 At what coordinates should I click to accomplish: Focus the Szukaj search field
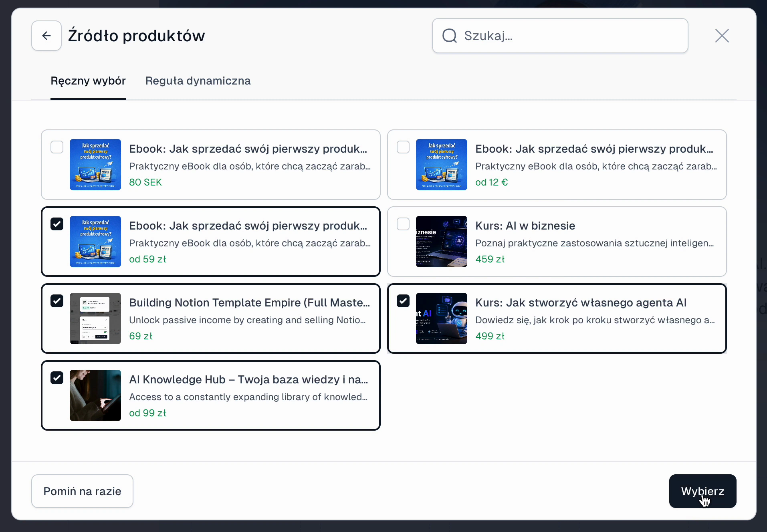tap(560, 36)
